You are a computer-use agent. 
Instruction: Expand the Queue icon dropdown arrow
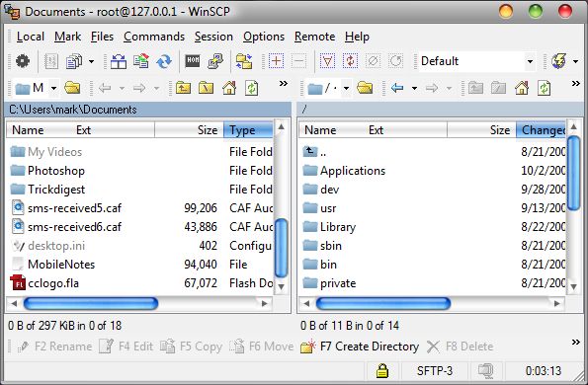pyautogui.click(x=91, y=61)
